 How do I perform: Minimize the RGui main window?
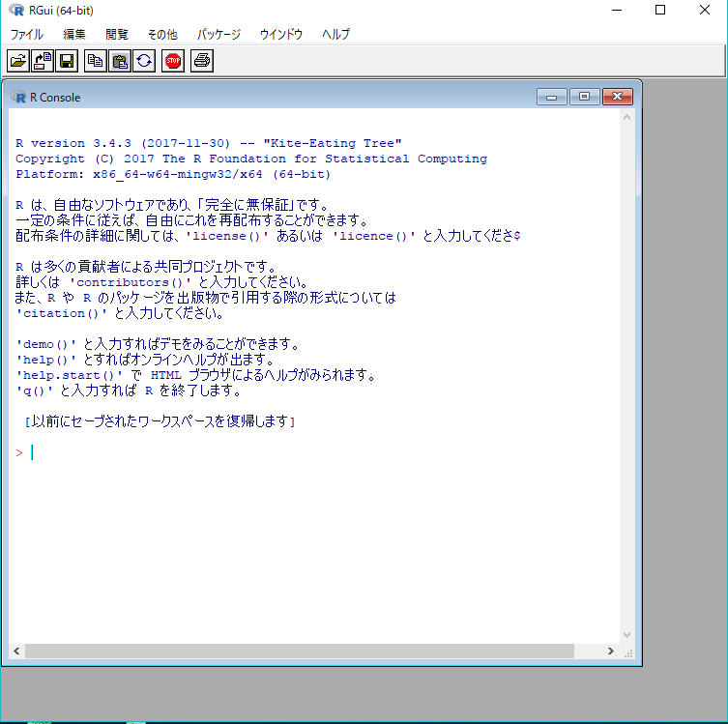[617, 11]
